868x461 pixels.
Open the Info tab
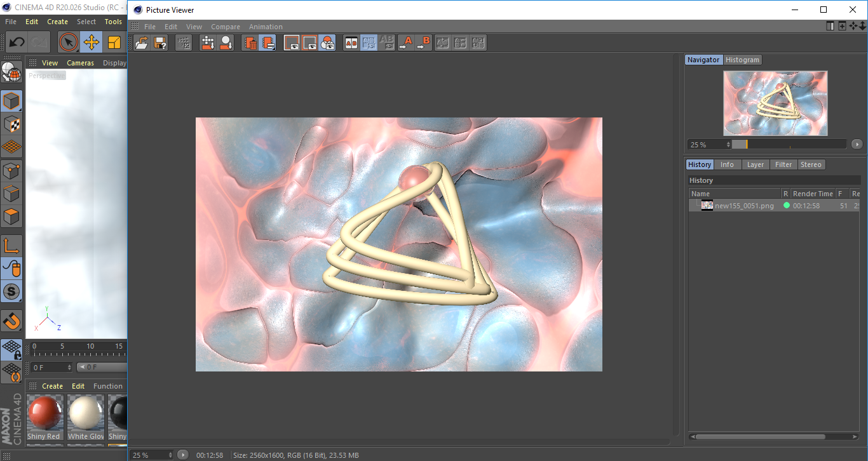pyautogui.click(x=727, y=164)
